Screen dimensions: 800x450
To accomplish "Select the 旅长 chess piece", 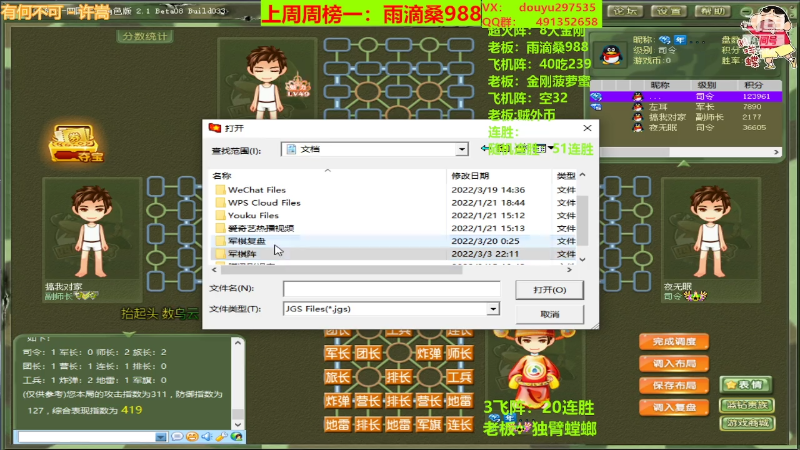I will (x=337, y=377).
